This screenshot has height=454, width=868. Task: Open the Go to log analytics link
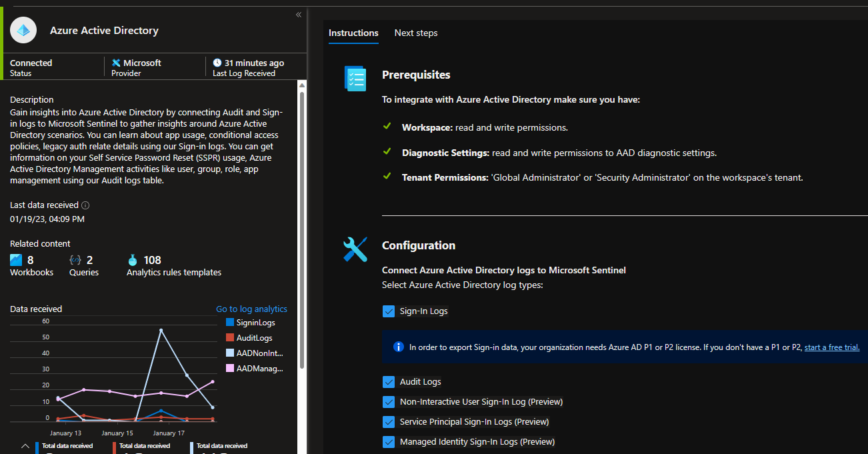click(251, 309)
